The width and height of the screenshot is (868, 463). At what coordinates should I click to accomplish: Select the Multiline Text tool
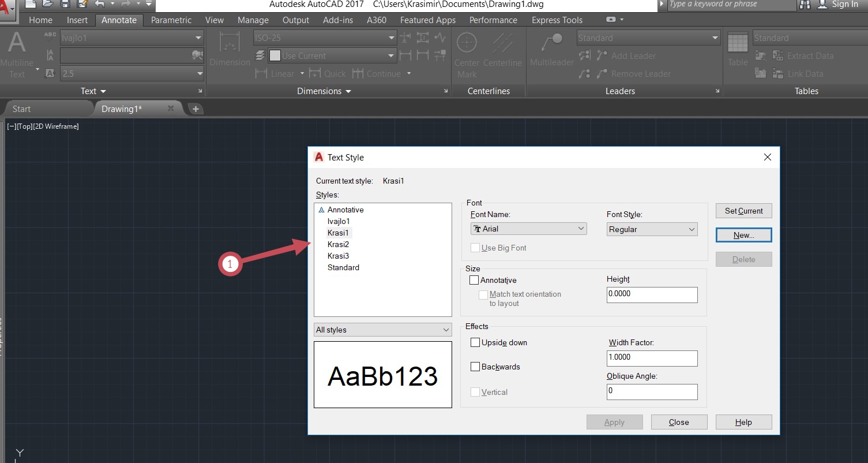pos(17,55)
